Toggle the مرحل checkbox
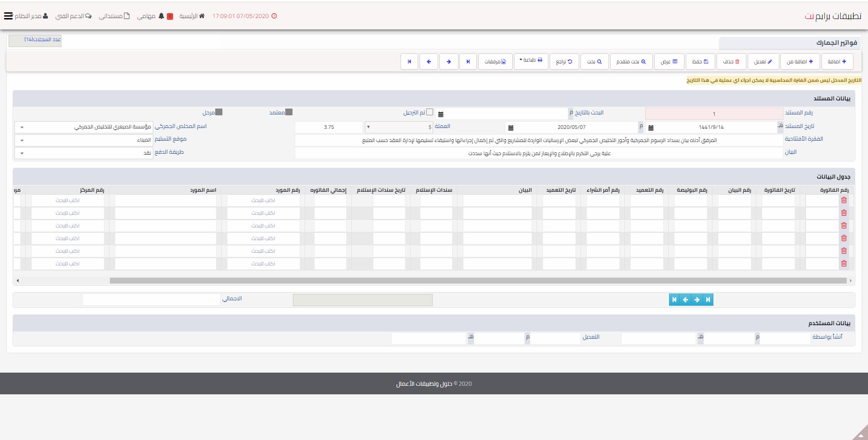The height and width of the screenshot is (440, 868). pyautogui.click(x=219, y=112)
